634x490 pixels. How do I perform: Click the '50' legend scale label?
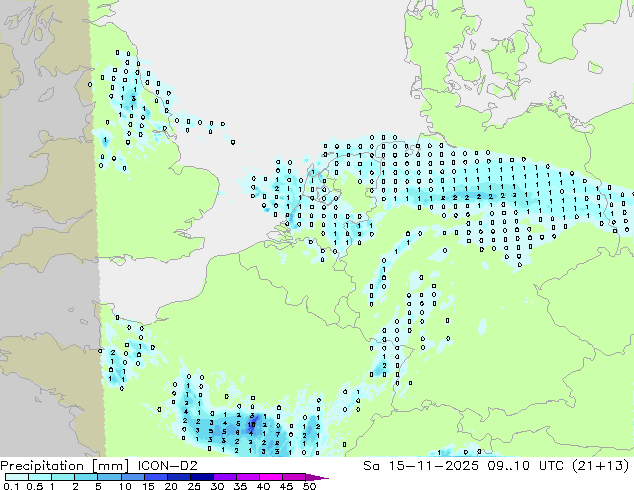click(310, 486)
